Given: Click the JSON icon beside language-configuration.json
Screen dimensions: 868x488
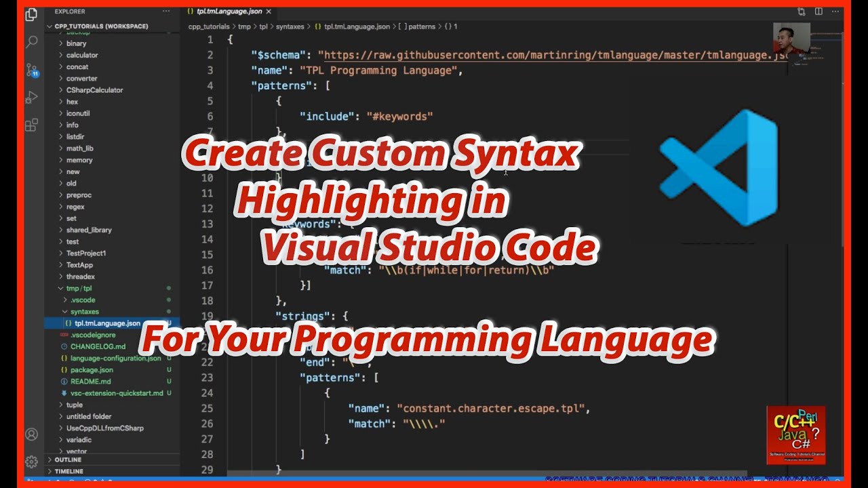Looking at the screenshot, I should tap(64, 359).
